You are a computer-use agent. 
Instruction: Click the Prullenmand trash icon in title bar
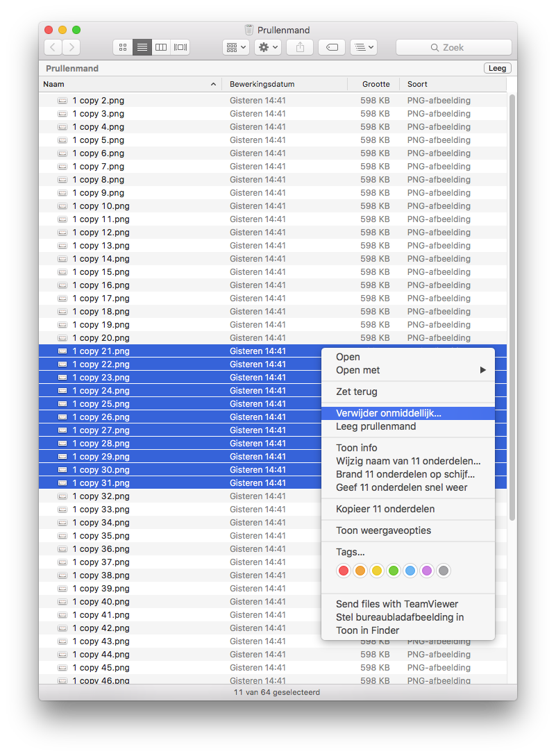coord(248,30)
